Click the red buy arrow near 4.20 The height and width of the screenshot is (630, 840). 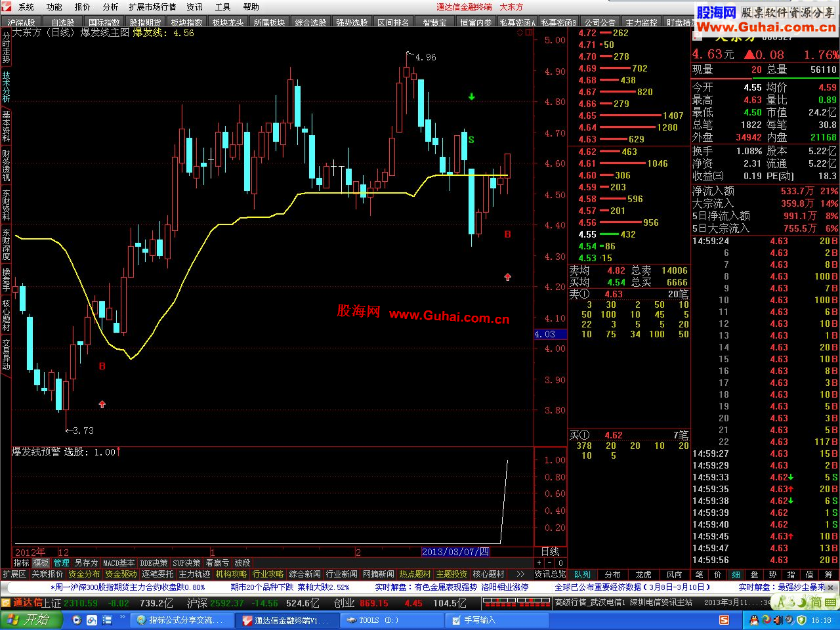click(x=507, y=277)
